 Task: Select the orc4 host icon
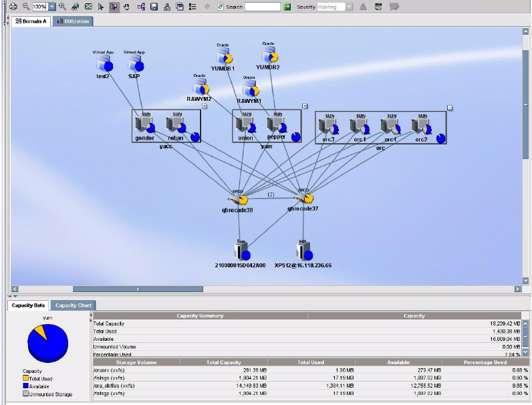(390, 126)
